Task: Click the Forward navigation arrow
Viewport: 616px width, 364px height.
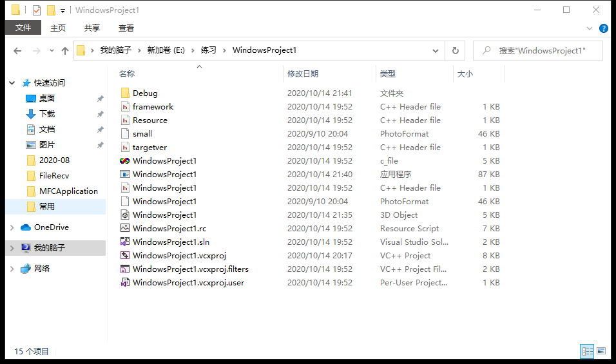Action: (37, 51)
